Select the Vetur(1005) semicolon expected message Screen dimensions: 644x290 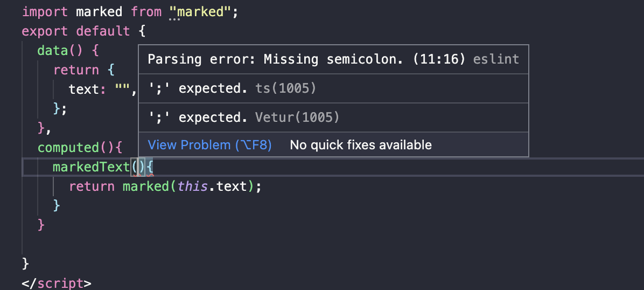tap(243, 117)
